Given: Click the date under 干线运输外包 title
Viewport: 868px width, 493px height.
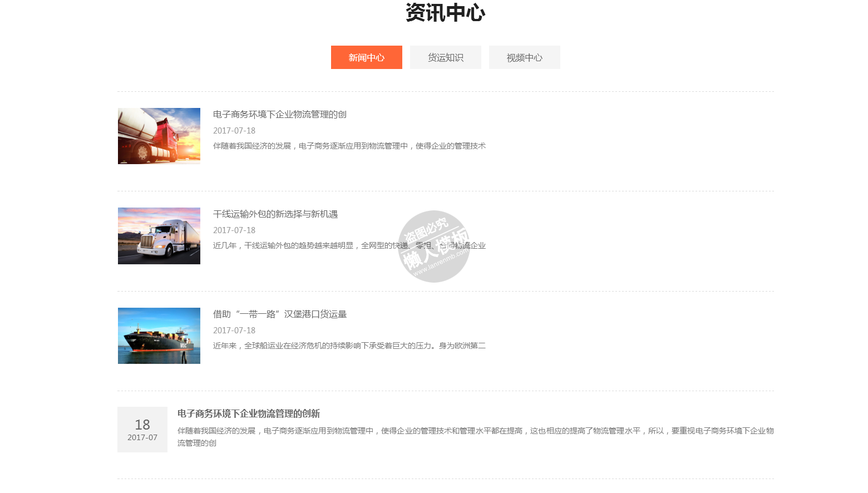Looking at the screenshot, I should [234, 230].
